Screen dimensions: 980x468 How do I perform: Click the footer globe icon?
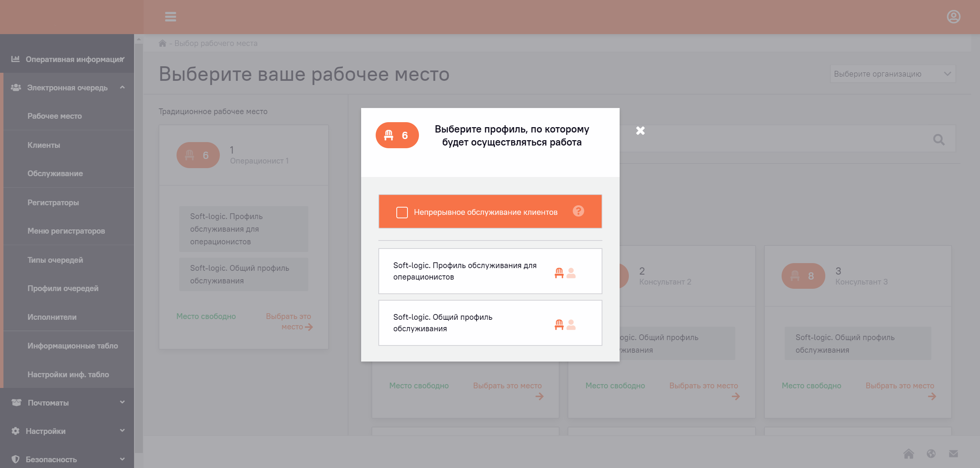click(931, 454)
